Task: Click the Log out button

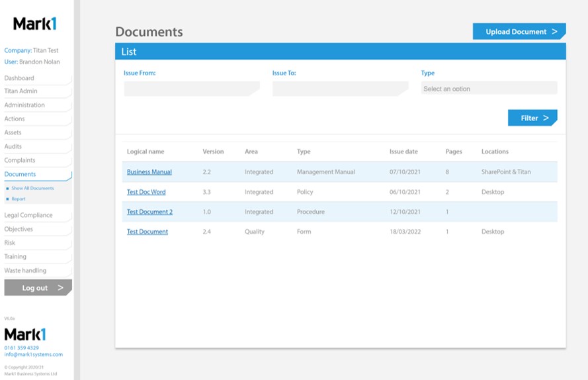Action: coord(38,288)
